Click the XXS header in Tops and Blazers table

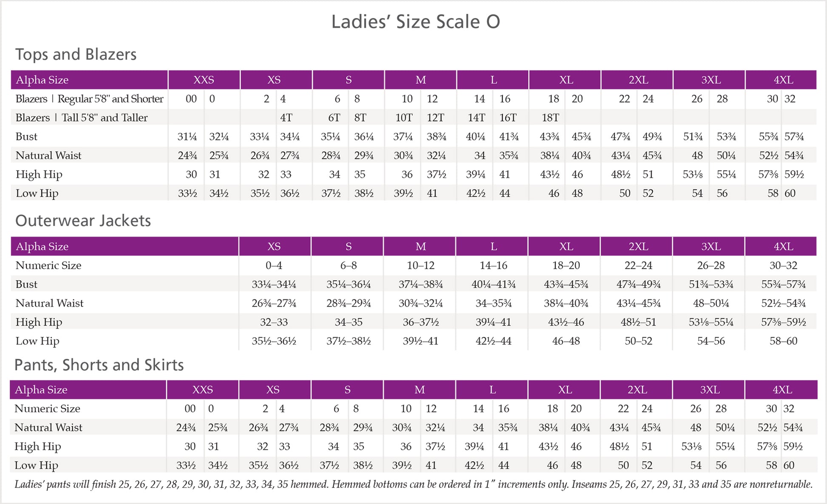coord(204,80)
